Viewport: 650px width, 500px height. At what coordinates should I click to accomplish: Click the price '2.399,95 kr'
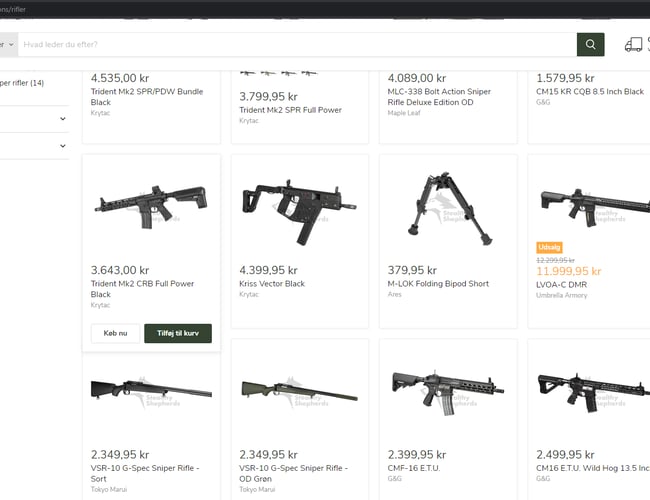click(417, 455)
